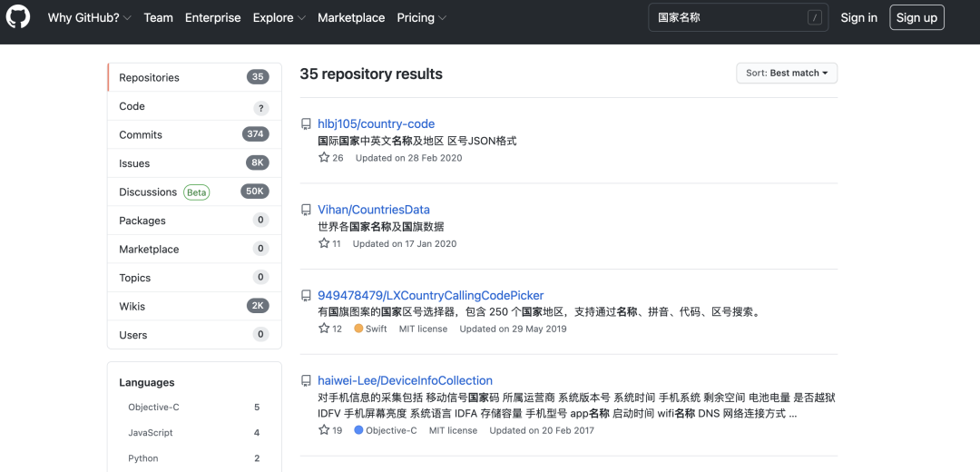Click 'Updated on 29 May 2019' text

click(513, 329)
